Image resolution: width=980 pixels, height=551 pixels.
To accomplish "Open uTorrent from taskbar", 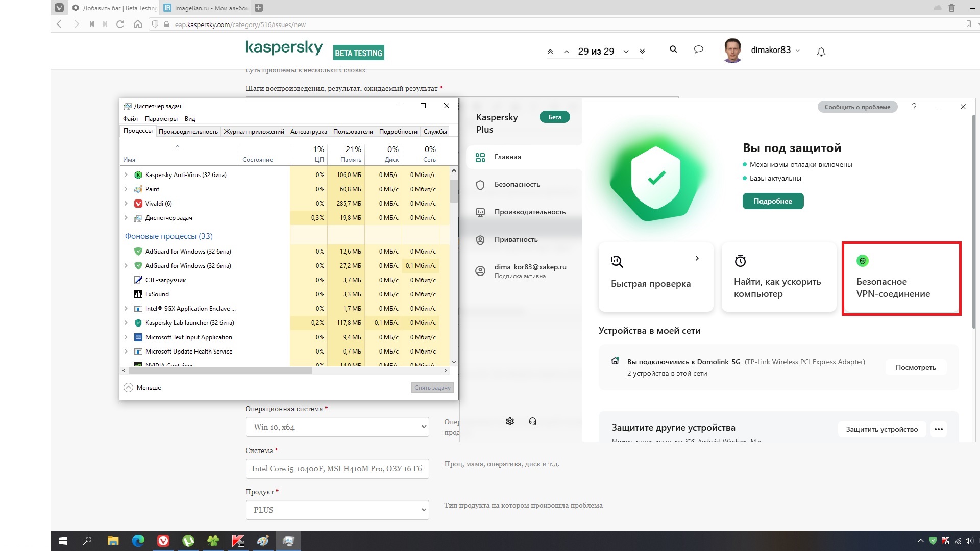I will [188, 541].
